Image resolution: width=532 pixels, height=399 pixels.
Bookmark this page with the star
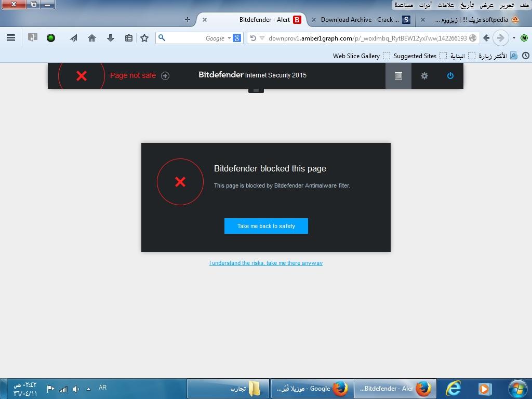point(144,38)
